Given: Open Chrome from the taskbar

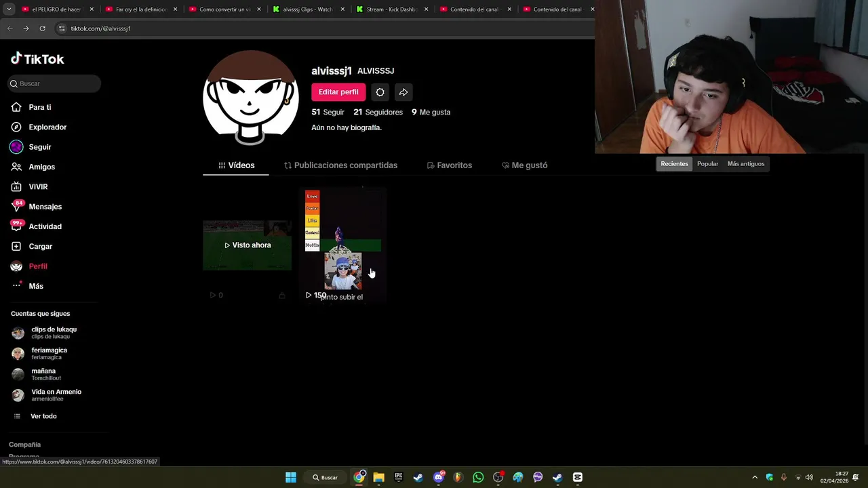Looking at the screenshot, I should 359,477.
